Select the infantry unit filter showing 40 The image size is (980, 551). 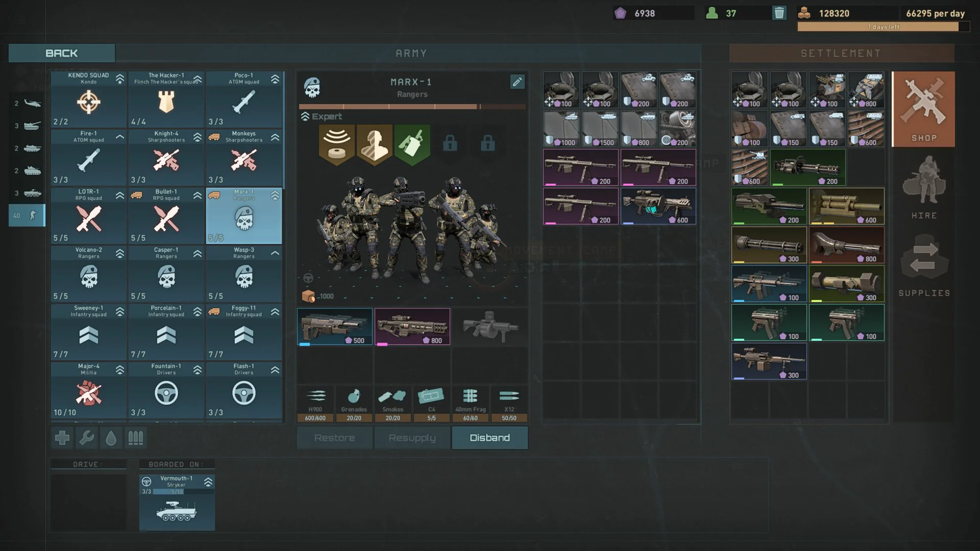(x=27, y=215)
